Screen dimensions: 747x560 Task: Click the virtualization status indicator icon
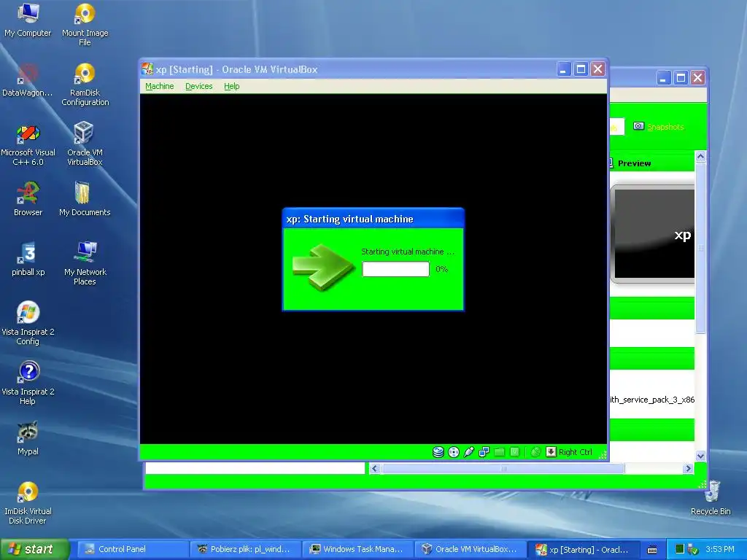(x=514, y=452)
